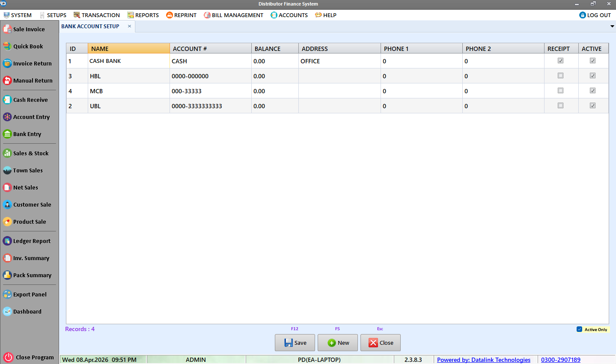The image size is (616, 364).
Task: Toggle ACTIVE checkbox for HBL
Action: tap(592, 76)
